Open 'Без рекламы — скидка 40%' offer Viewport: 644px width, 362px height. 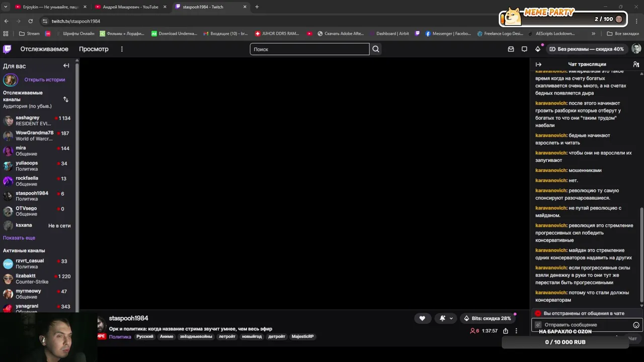pos(587,49)
